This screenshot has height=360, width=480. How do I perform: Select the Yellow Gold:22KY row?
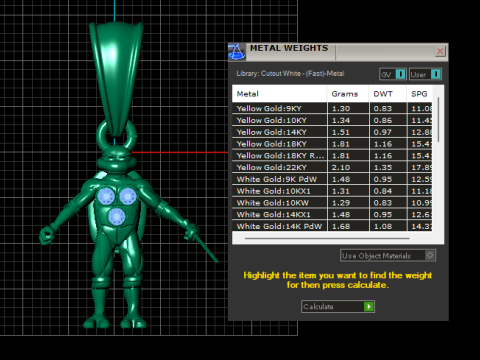tap(332, 167)
